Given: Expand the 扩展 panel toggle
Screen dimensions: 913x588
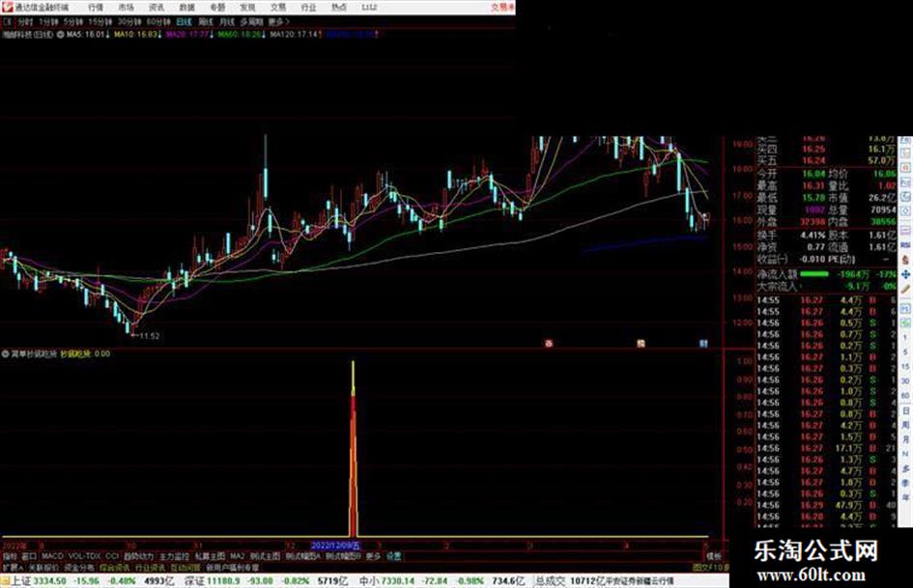Looking at the screenshot, I should [x=12, y=567].
